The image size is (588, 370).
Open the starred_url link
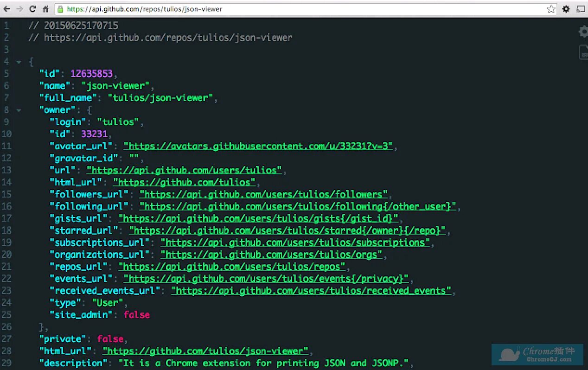pos(287,230)
